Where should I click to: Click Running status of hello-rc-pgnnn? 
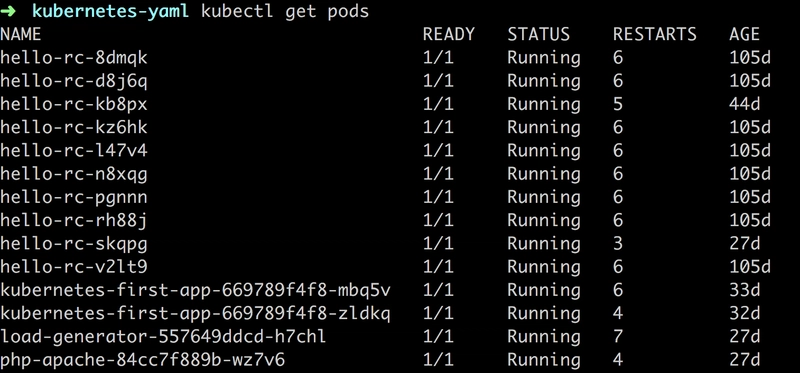pos(543,197)
